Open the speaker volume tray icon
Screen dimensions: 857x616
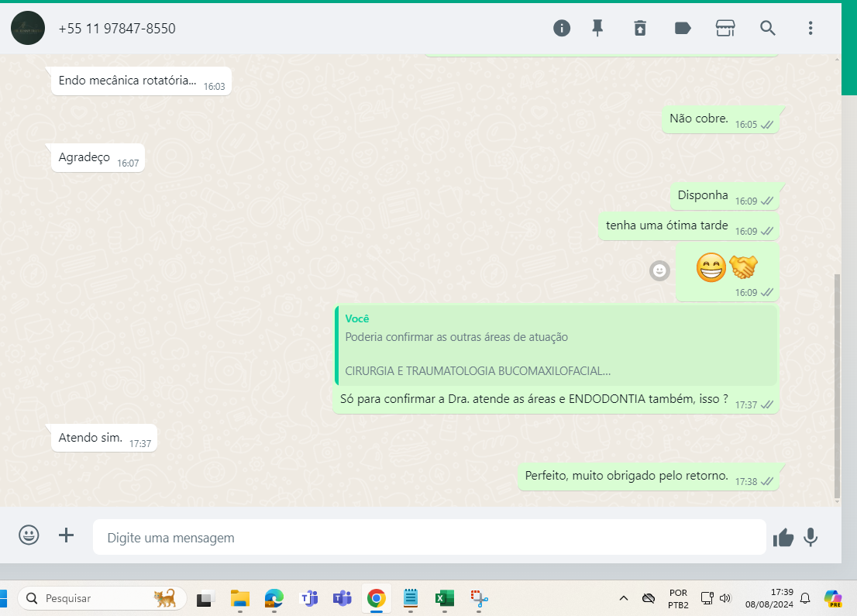click(x=725, y=598)
